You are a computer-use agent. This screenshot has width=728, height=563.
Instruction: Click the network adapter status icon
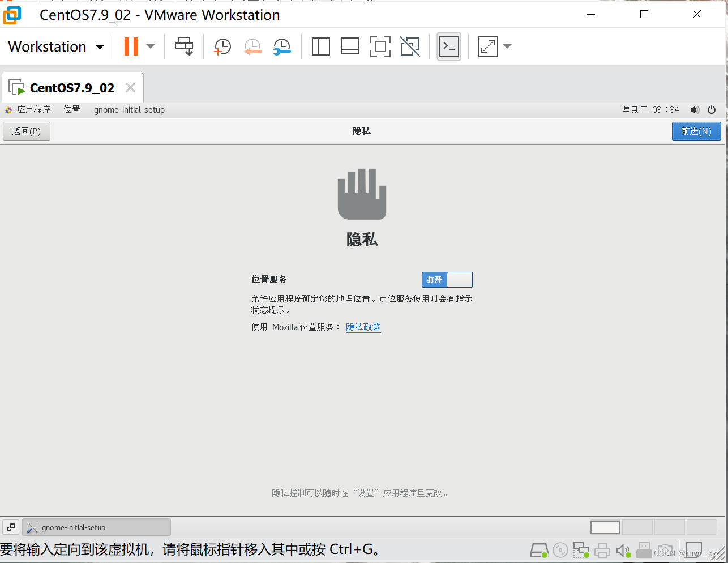coord(581,551)
